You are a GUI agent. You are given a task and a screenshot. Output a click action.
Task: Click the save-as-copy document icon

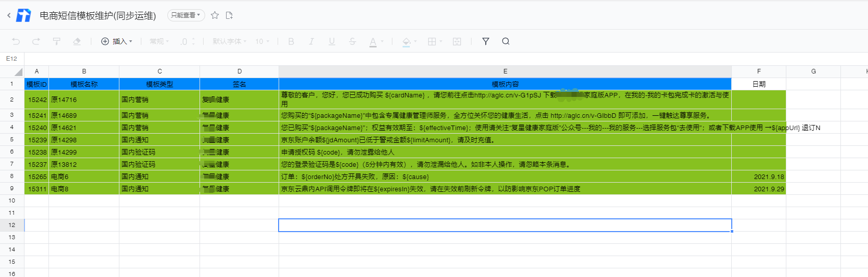229,15
